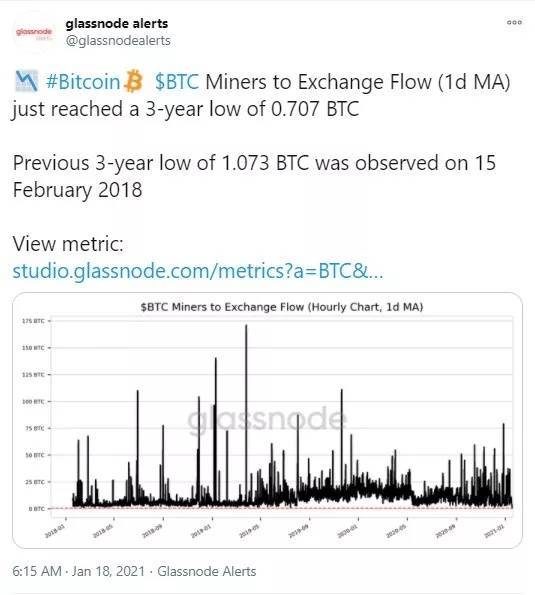Click the 100 BTC y-axis label

[x=34, y=401]
